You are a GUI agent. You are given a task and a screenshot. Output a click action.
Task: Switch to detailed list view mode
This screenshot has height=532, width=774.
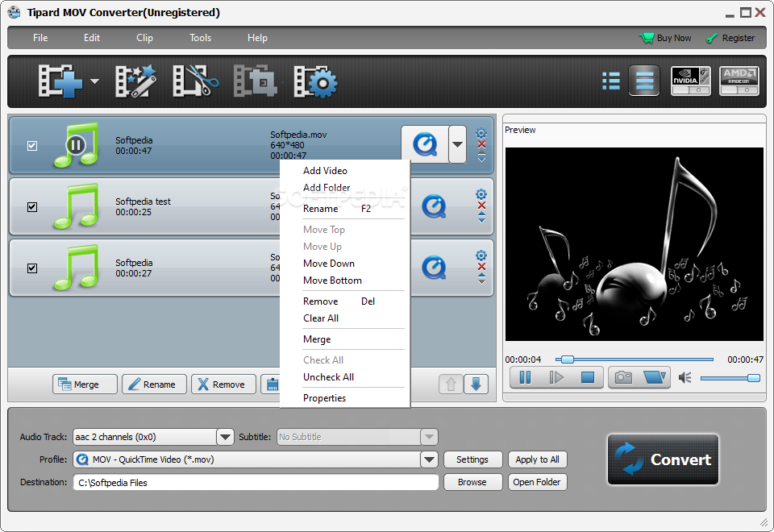[611, 81]
